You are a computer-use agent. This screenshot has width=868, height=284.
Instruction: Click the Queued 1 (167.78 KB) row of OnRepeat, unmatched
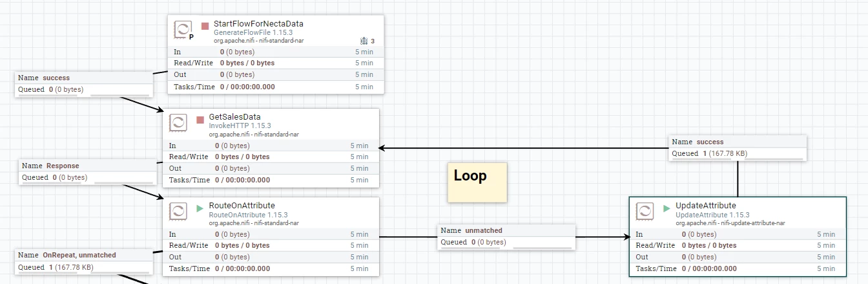pyautogui.click(x=83, y=267)
